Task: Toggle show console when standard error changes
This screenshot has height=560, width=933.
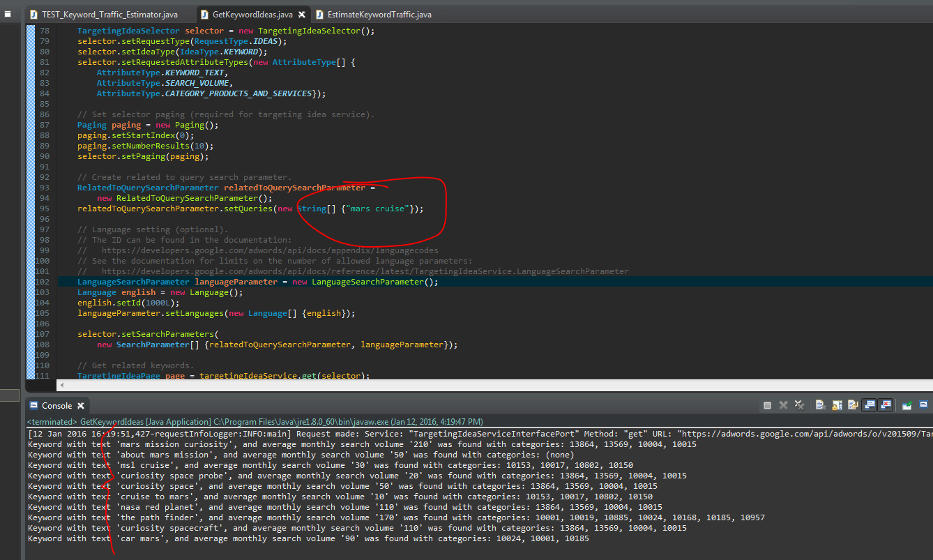Action: click(886, 405)
